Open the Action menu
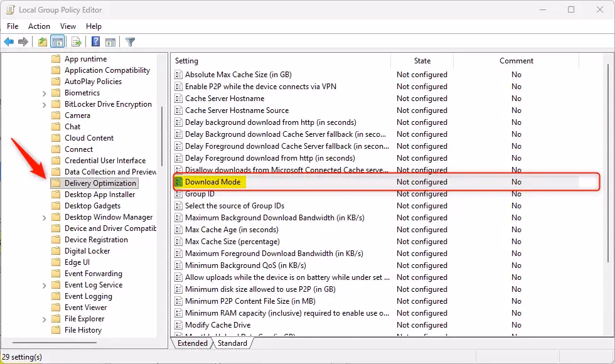Screen dimensions: 615x364 click(39, 26)
